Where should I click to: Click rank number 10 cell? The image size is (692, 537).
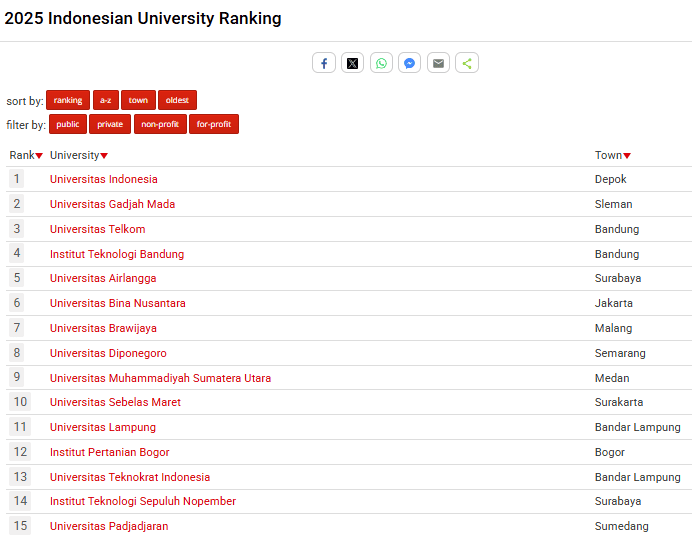pos(20,402)
